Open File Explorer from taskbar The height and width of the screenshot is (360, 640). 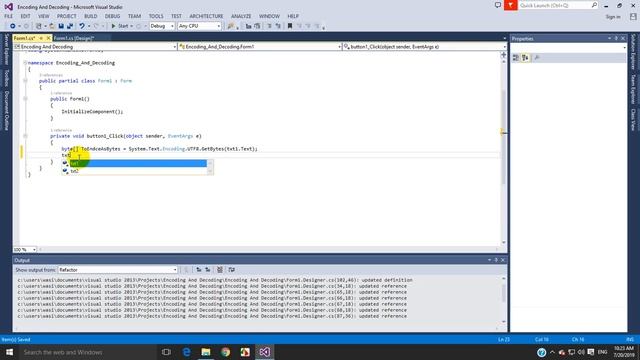click(x=206, y=352)
